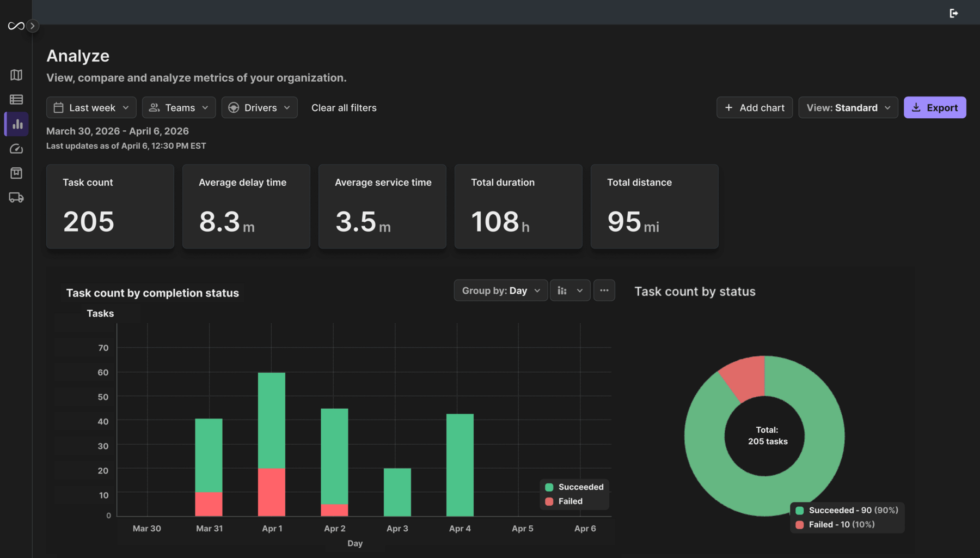The image size is (980, 558).
Task: Select the Task count card
Action: pos(110,207)
